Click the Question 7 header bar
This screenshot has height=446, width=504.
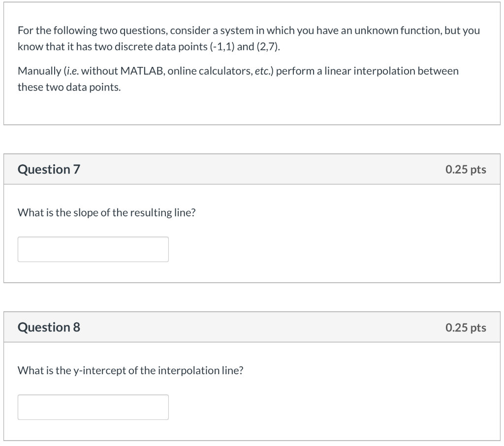click(252, 169)
